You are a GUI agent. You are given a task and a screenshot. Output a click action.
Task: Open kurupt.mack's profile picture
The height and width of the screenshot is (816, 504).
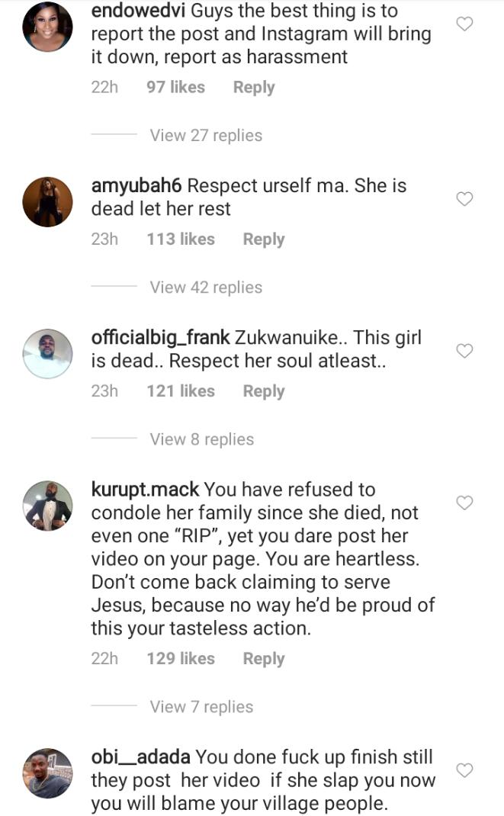48,506
